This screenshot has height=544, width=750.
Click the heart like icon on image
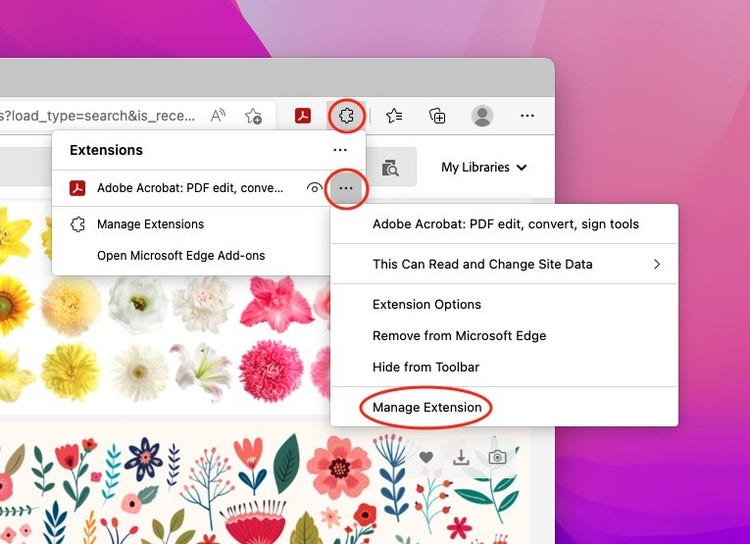(x=426, y=457)
